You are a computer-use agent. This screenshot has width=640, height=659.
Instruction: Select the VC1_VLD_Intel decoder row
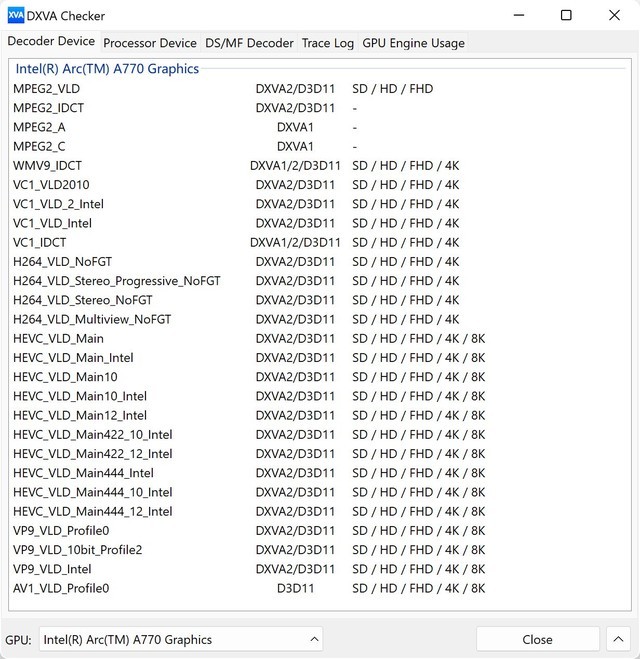pyautogui.click(x=319, y=223)
